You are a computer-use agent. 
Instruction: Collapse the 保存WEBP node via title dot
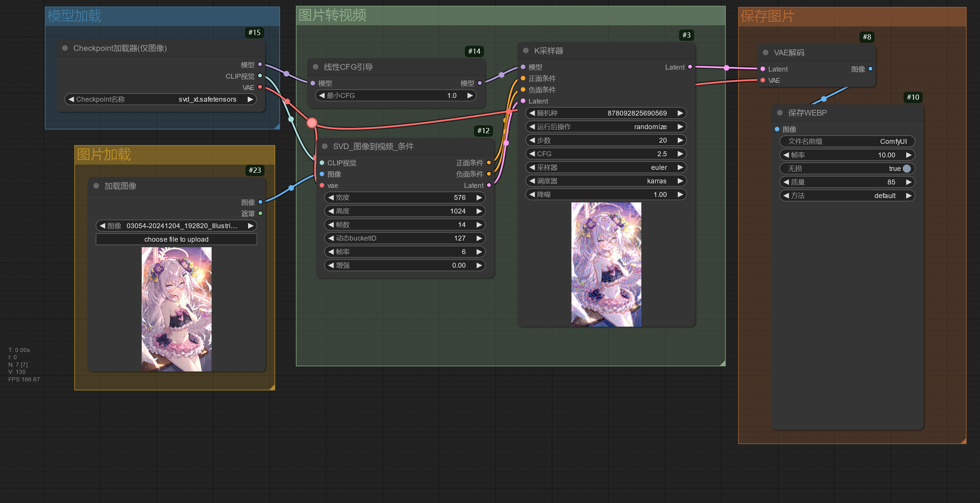(779, 113)
